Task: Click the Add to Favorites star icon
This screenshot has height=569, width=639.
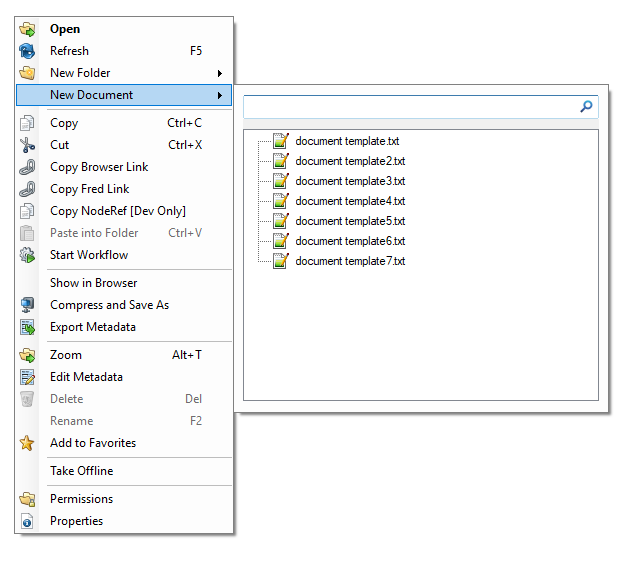Action: (x=27, y=443)
